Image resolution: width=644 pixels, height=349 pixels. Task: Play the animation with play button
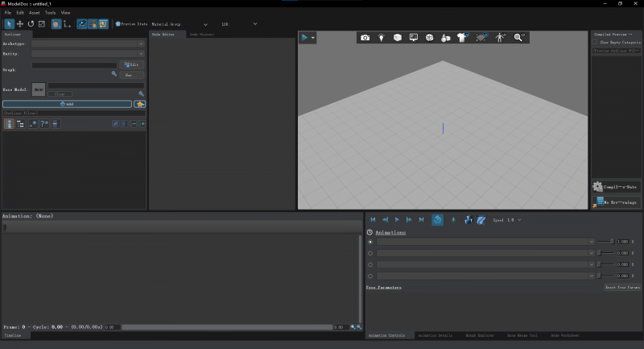(397, 220)
